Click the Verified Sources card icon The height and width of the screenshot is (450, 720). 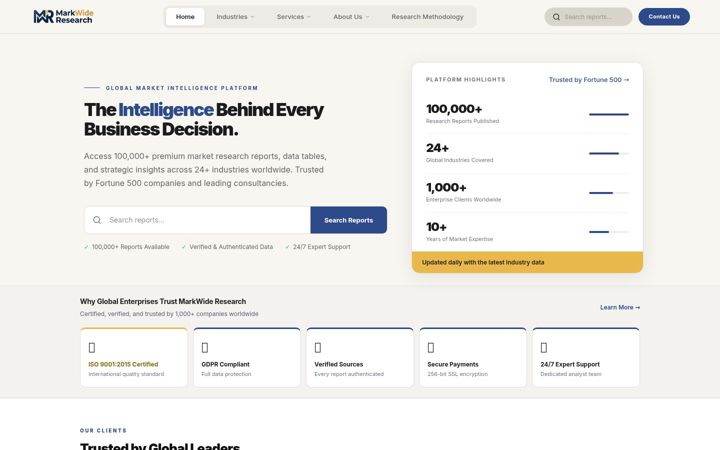[x=318, y=348]
